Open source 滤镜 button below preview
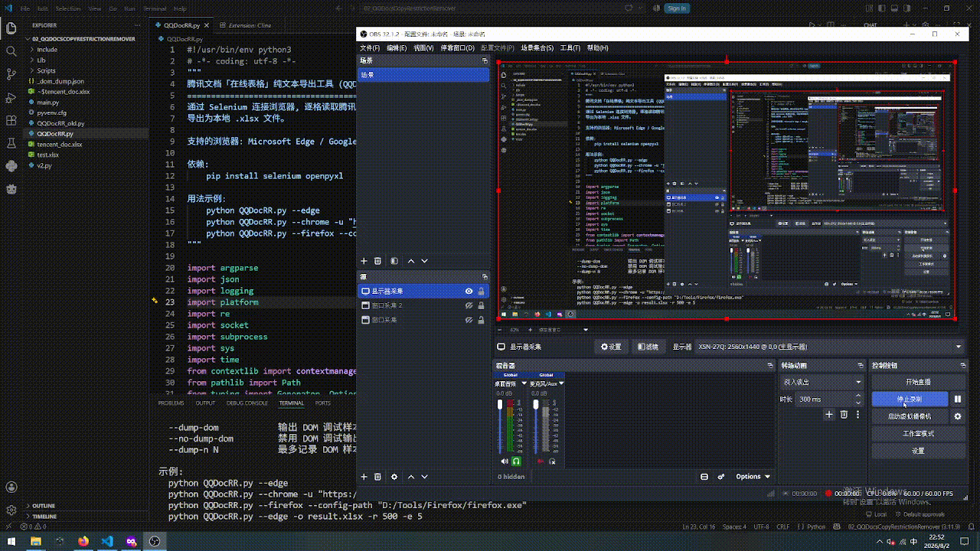Viewport: 980px width, 551px height. pos(648,347)
